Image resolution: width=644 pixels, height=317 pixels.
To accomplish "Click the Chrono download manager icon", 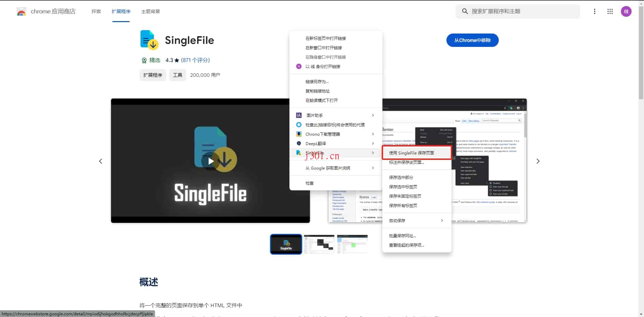I will click(x=299, y=134).
